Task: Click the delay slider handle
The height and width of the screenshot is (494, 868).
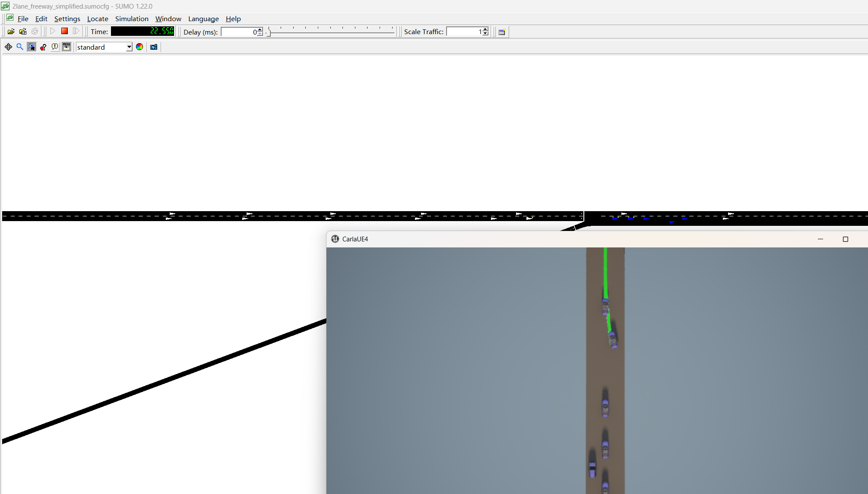Action: coord(269,32)
